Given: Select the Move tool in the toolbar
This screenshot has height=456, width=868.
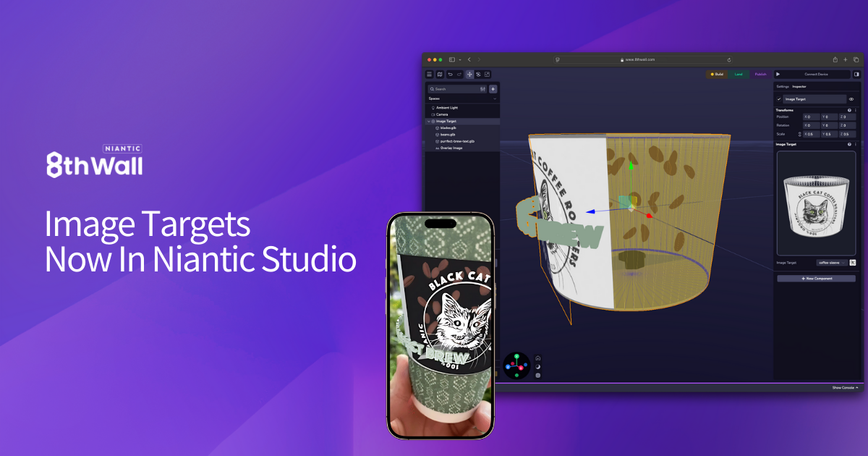Looking at the screenshot, I should (x=469, y=74).
